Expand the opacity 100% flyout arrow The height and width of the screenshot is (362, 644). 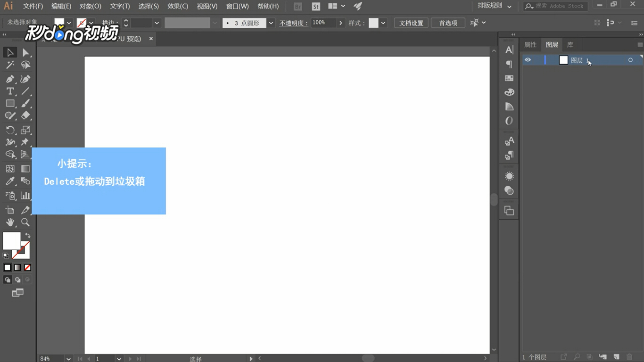(341, 23)
